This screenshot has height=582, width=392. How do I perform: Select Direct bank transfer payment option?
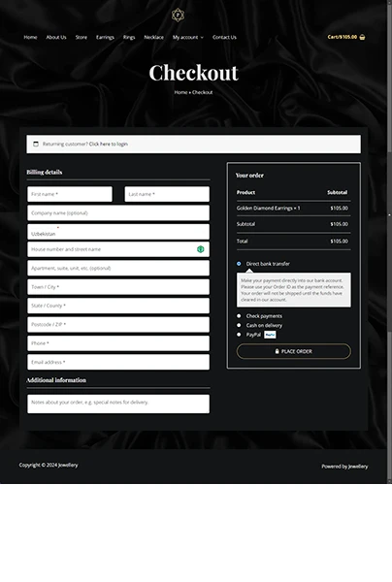(x=239, y=264)
